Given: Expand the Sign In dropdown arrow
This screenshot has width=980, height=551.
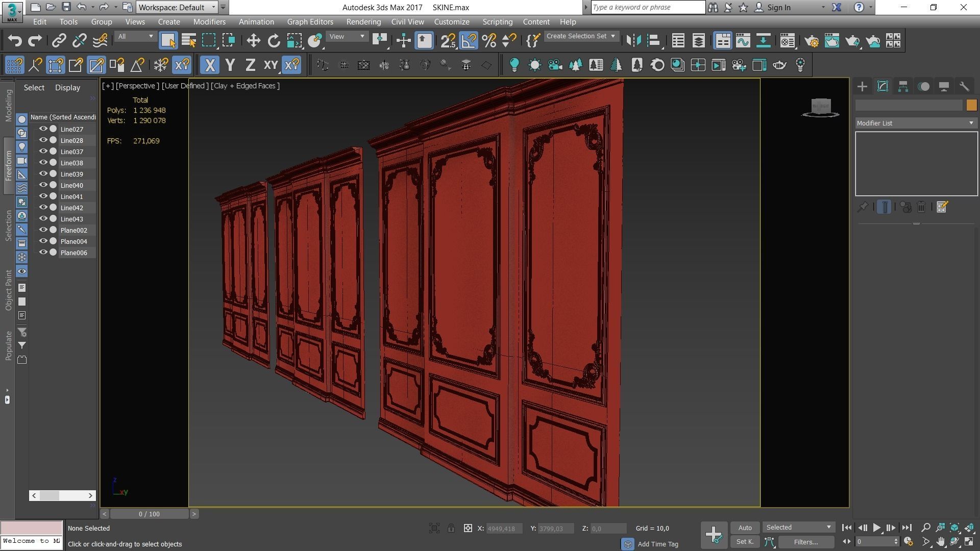Looking at the screenshot, I should [x=823, y=8].
